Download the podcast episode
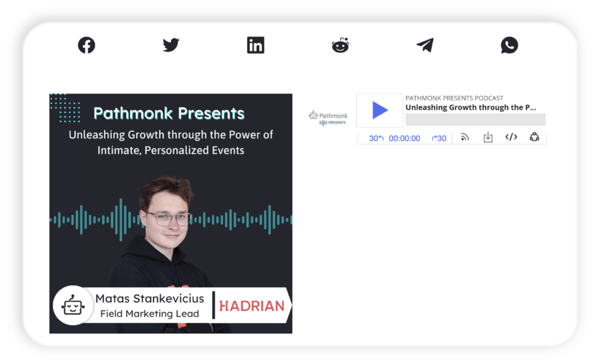This screenshot has height=364, width=595. [488, 138]
